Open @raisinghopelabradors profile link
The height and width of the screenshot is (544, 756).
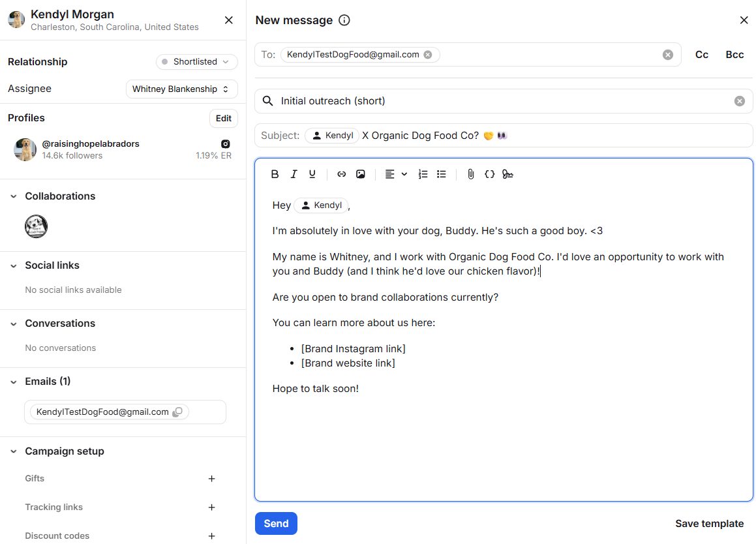91,144
